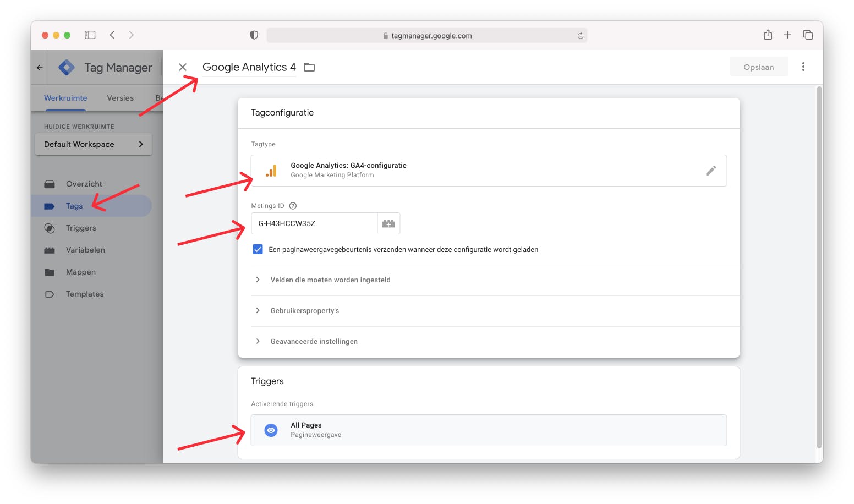Switch to the Werkruimte tab
Viewport: 854px width, 504px height.
[65, 98]
